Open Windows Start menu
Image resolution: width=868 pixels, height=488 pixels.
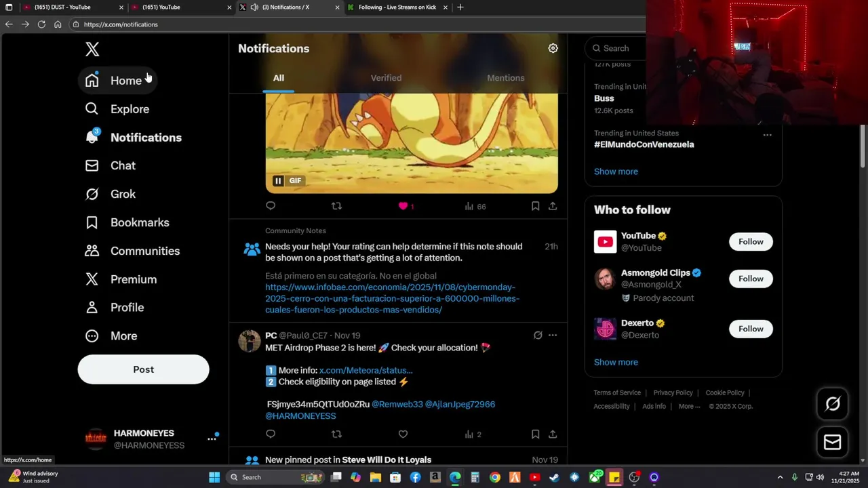(x=214, y=477)
